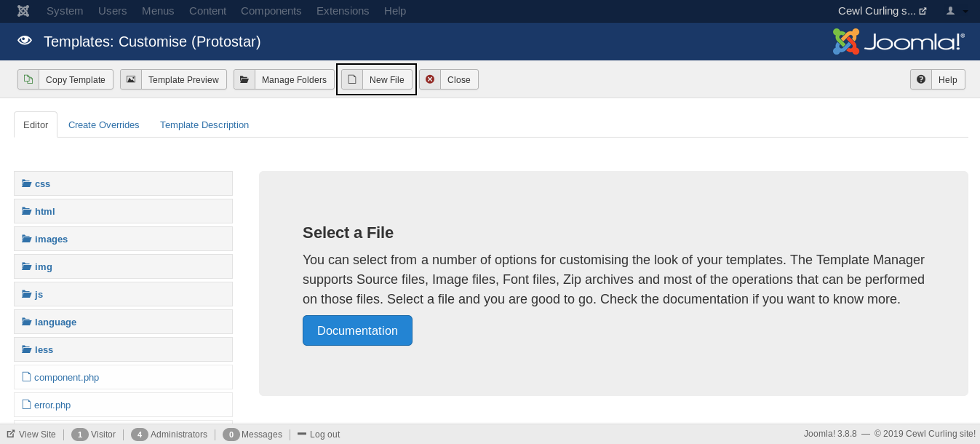Open the user account menu icon
Viewport: 980px width, 444px height.
tap(956, 11)
